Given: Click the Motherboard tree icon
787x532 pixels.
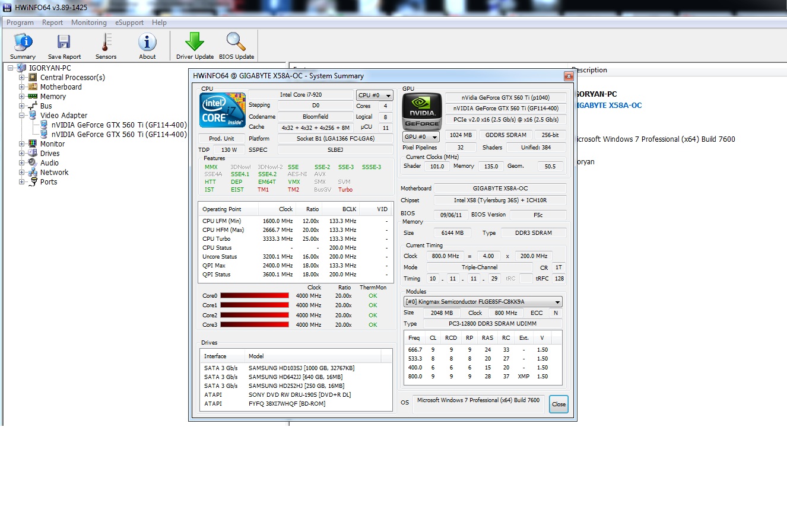Looking at the screenshot, I should coord(33,87).
